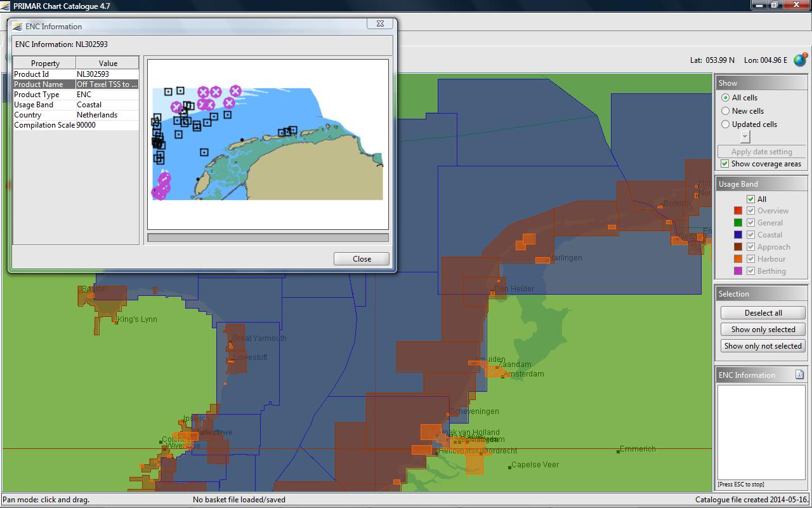Screen dimensions: 812x508
Task: Click the ENC Information dialog title icon
Action: [17, 26]
